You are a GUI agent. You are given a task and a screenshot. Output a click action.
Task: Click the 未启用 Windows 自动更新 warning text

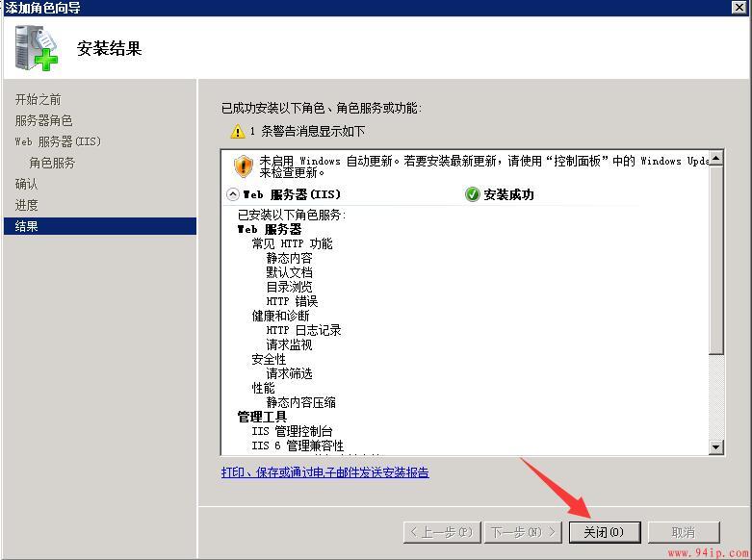(484, 166)
